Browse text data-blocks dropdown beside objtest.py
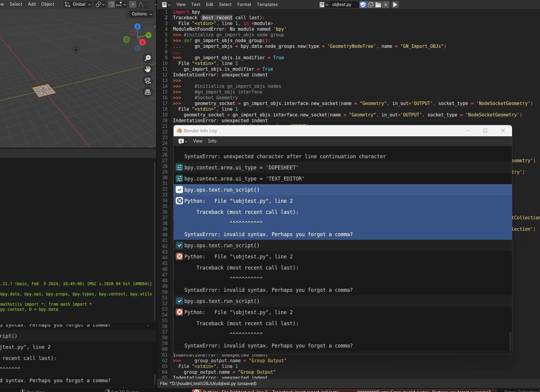This screenshot has height=392, width=540. 324,5
